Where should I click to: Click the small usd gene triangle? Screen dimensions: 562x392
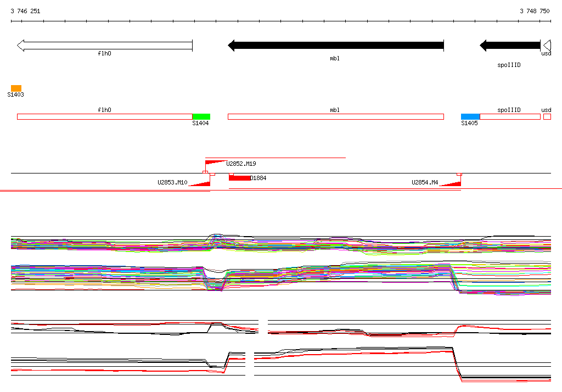pyautogui.click(x=547, y=46)
